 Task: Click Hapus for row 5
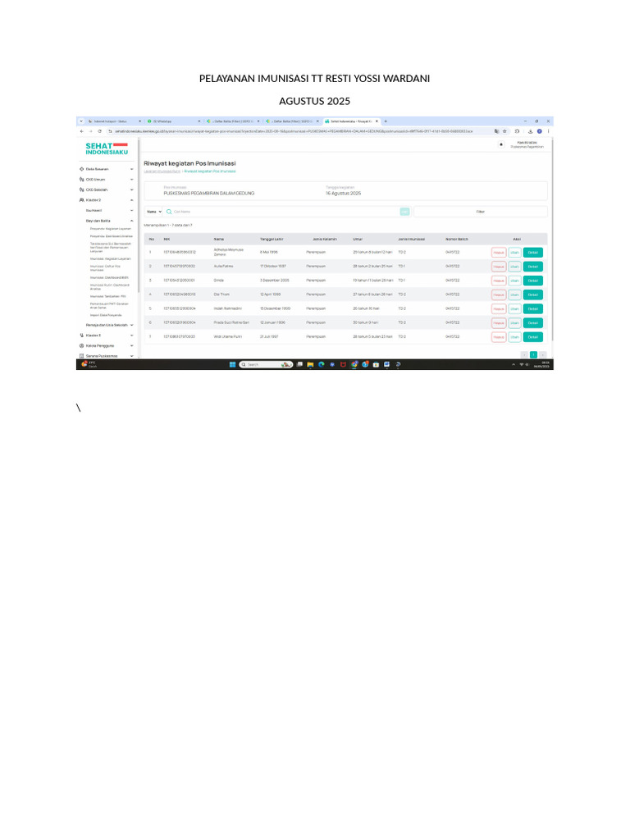(498, 309)
